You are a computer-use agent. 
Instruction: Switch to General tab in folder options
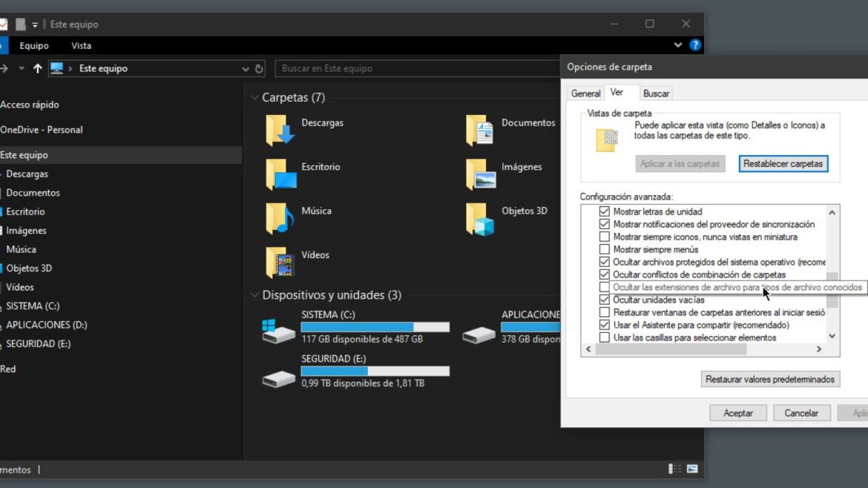coord(585,93)
